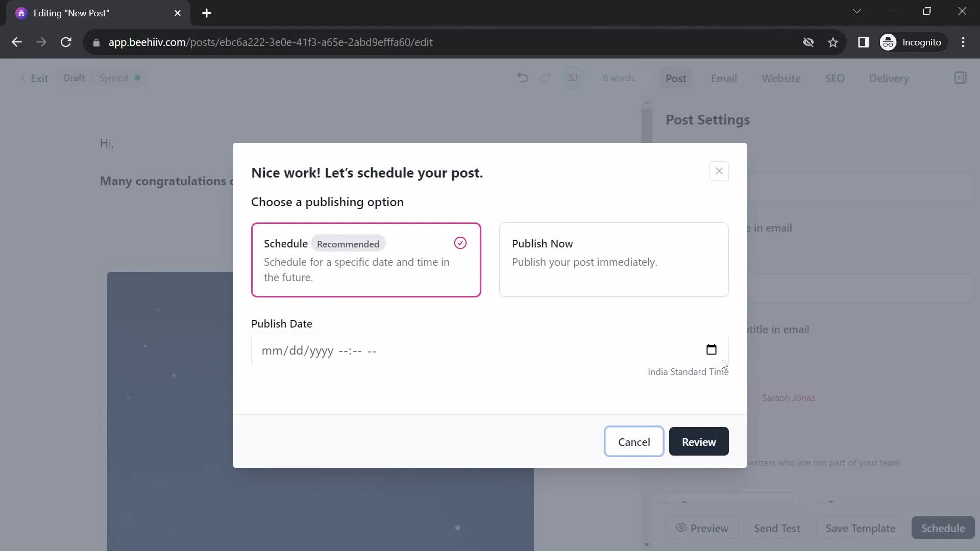Click the Post tab icon in settings
The height and width of the screenshot is (551, 980).
tap(676, 78)
